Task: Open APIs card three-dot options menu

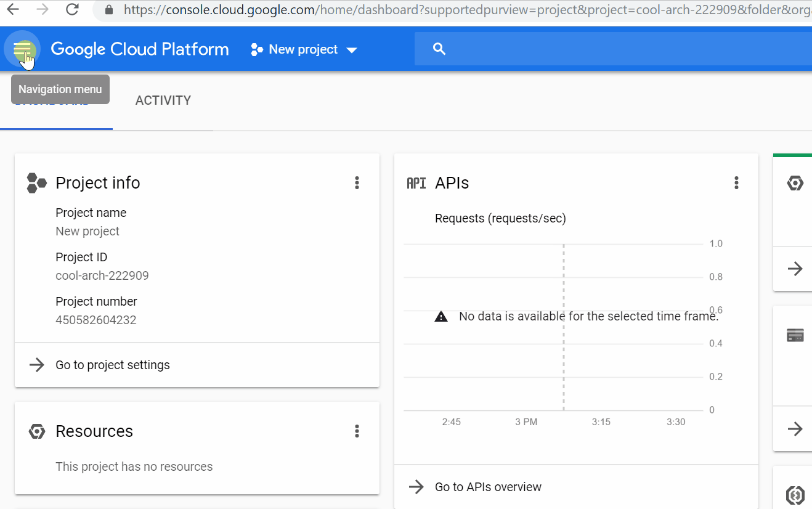Action: click(x=736, y=182)
